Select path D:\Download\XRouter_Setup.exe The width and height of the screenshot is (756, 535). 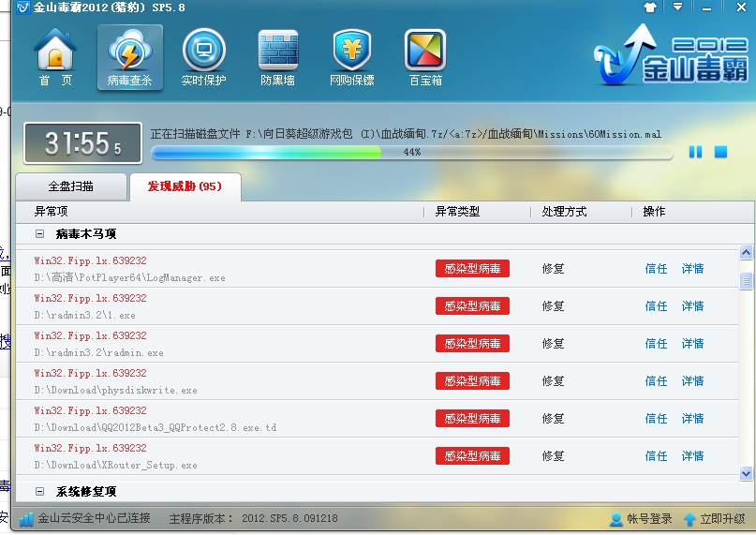[116, 466]
